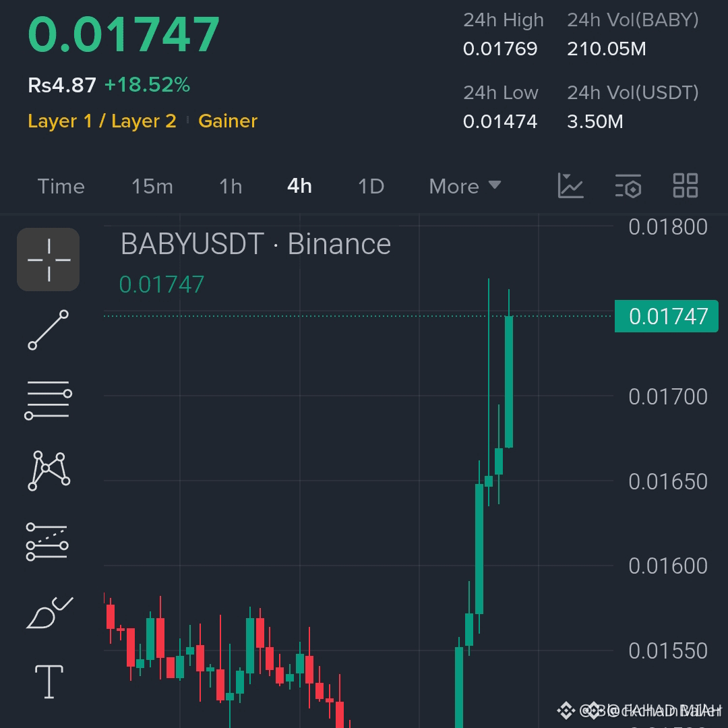Click the 0.01800 price axis label
The image size is (728, 728).
click(667, 227)
